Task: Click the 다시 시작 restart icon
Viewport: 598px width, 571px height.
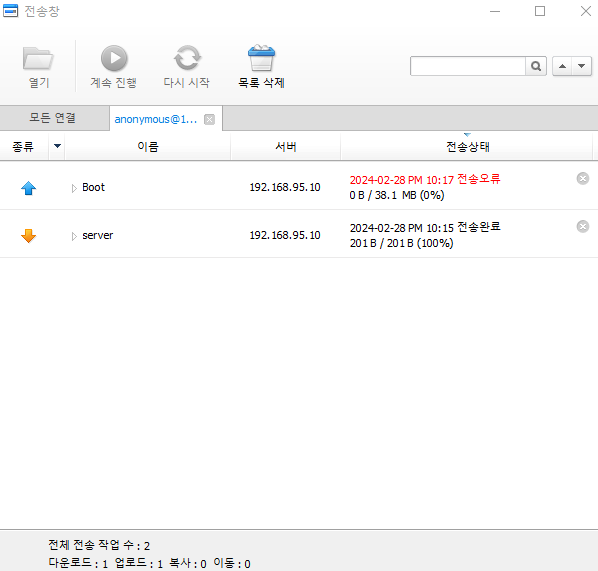Action: click(187, 58)
